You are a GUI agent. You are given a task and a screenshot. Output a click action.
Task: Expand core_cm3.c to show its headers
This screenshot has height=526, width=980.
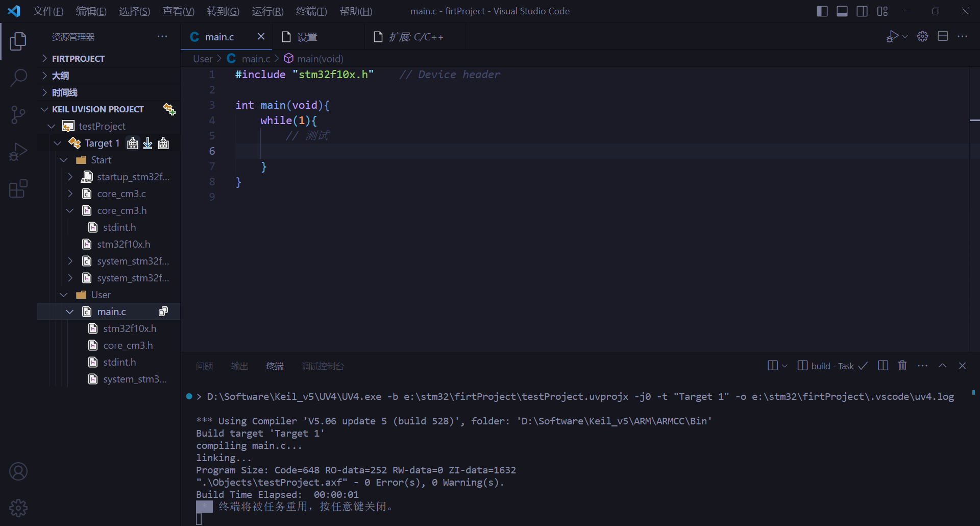pos(71,194)
